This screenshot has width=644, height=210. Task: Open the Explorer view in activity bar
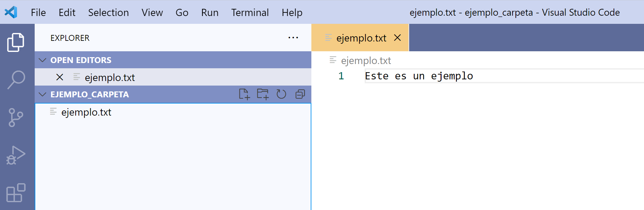(16, 42)
